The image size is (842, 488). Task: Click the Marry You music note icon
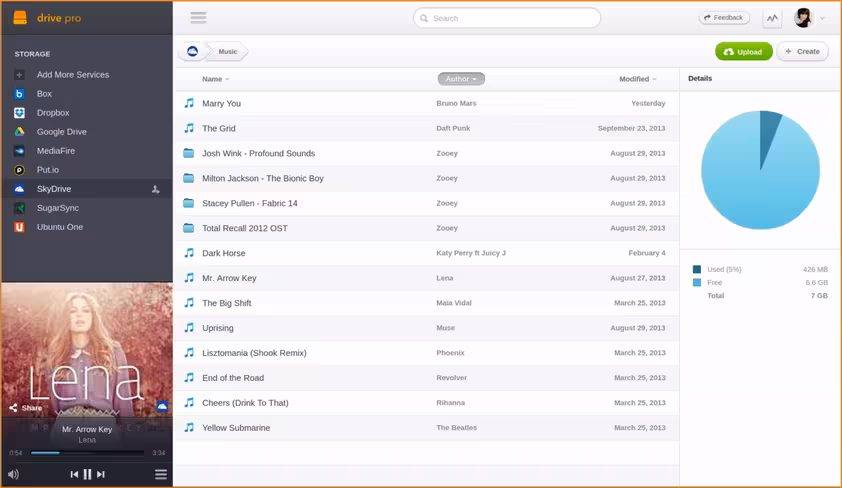point(189,103)
